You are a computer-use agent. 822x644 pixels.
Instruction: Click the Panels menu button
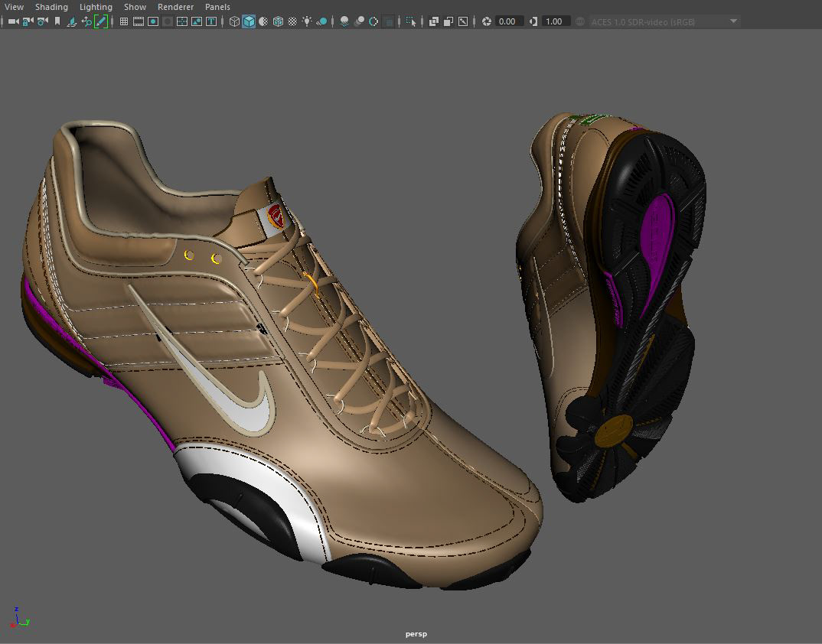217,7
